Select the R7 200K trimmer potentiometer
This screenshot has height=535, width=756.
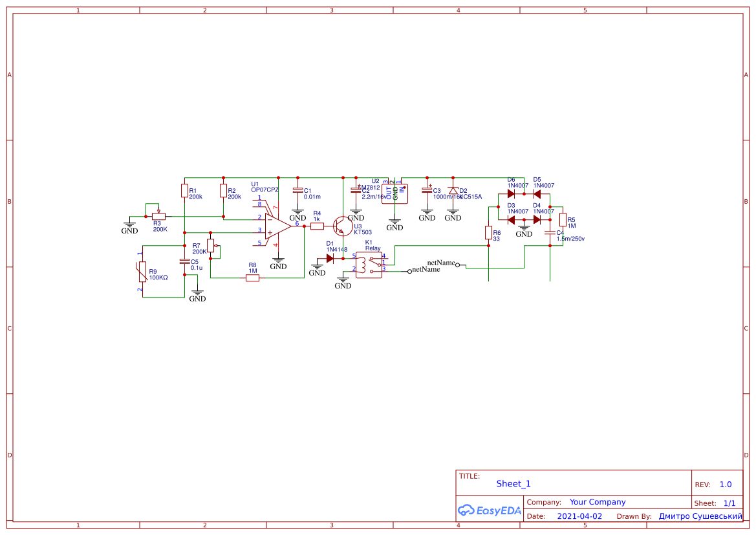coord(211,246)
